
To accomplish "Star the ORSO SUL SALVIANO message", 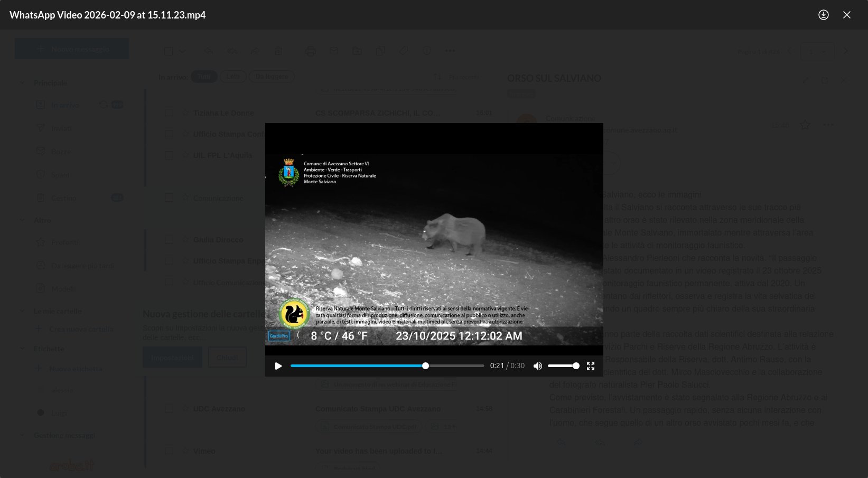I will (805, 125).
